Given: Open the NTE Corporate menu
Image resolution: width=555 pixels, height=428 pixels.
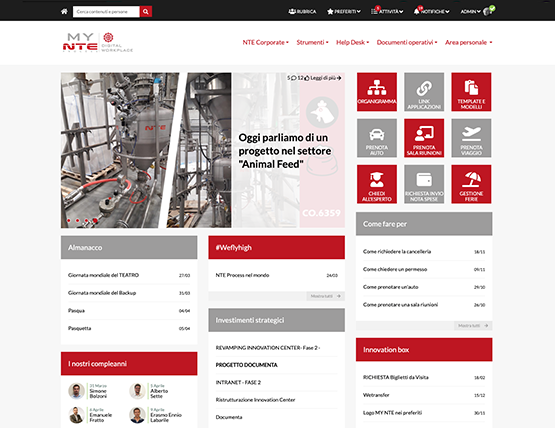Looking at the screenshot, I should [265, 42].
